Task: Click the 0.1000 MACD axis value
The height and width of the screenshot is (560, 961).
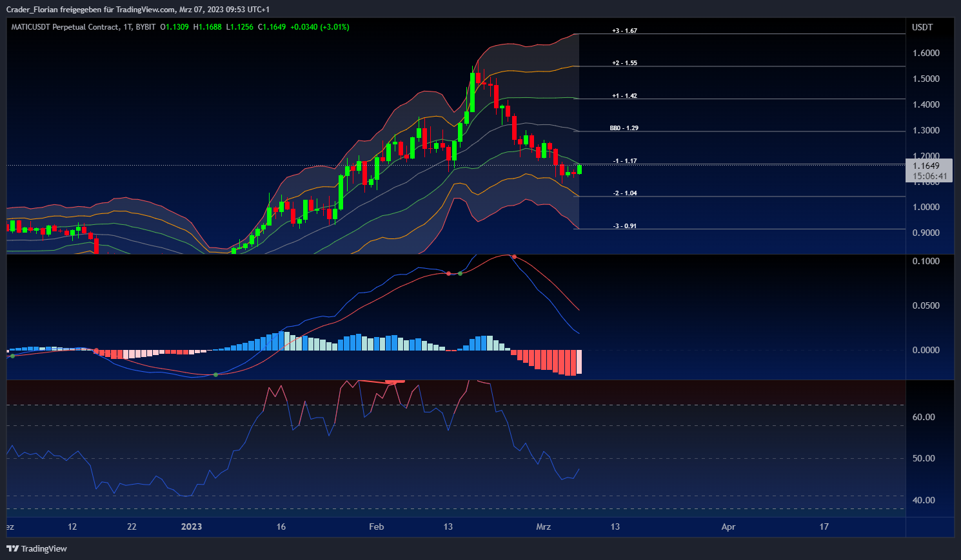Action: [x=926, y=261]
